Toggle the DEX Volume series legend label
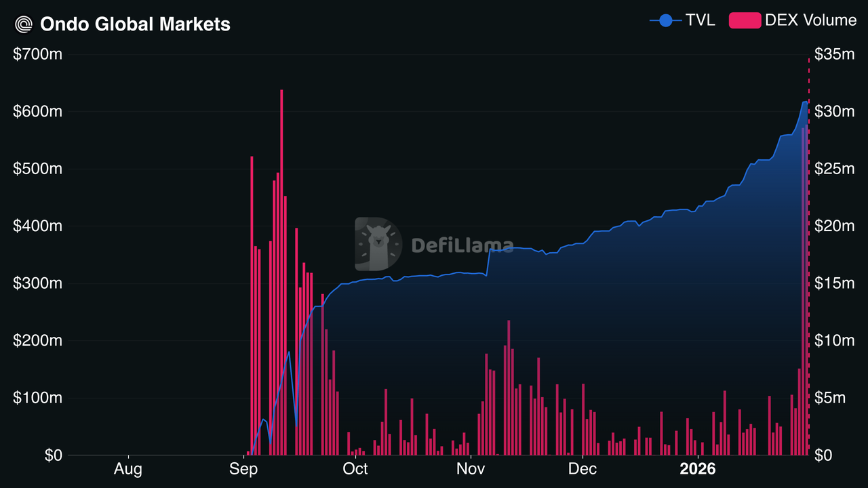The width and height of the screenshot is (868, 488). [x=810, y=20]
